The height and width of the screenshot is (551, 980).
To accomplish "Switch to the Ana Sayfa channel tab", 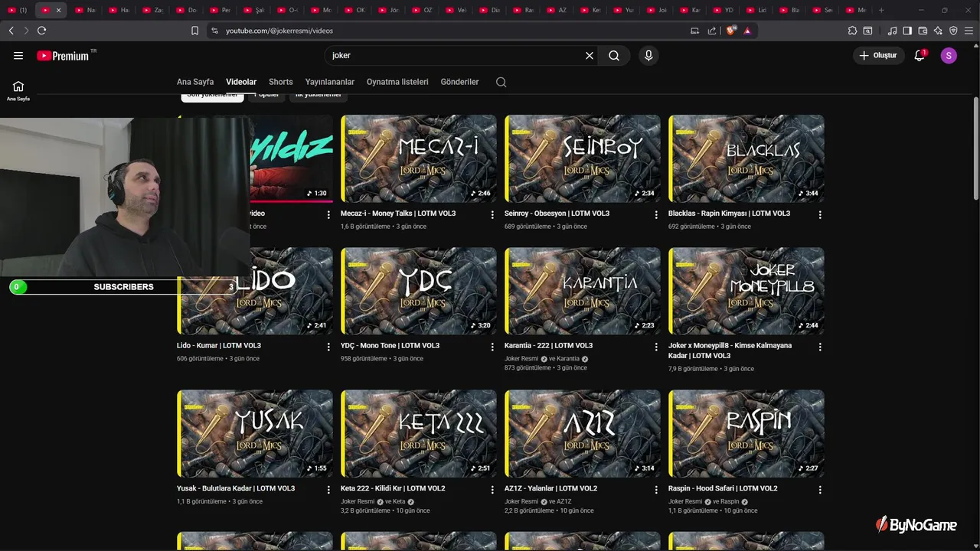I will pyautogui.click(x=195, y=82).
